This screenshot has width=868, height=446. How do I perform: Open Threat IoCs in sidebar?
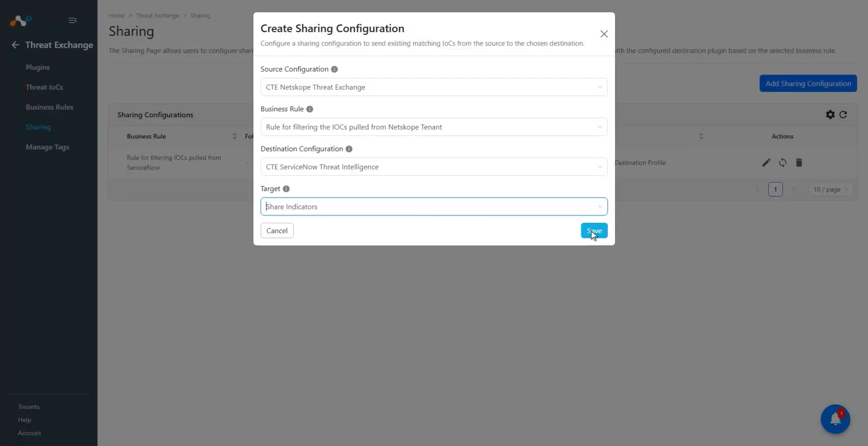pyautogui.click(x=44, y=87)
